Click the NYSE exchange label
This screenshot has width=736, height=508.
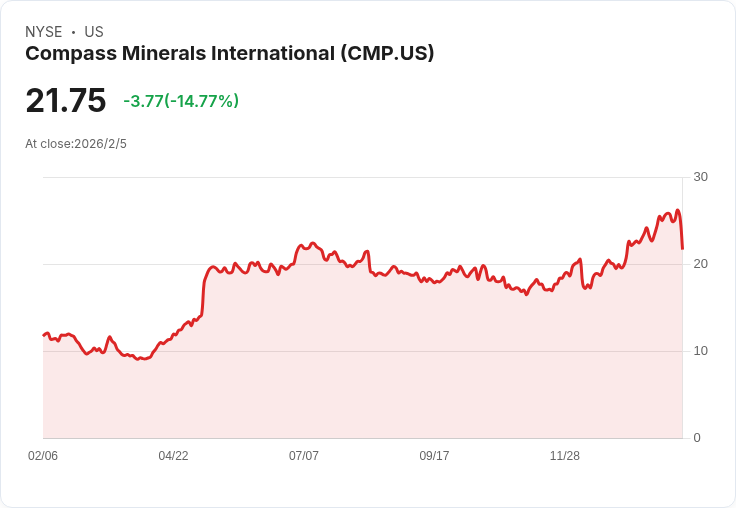pyautogui.click(x=43, y=32)
